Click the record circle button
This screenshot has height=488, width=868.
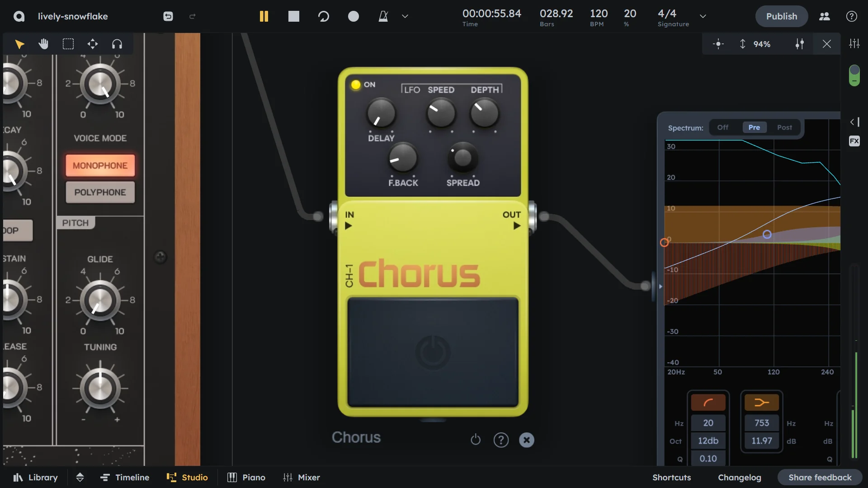354,16
